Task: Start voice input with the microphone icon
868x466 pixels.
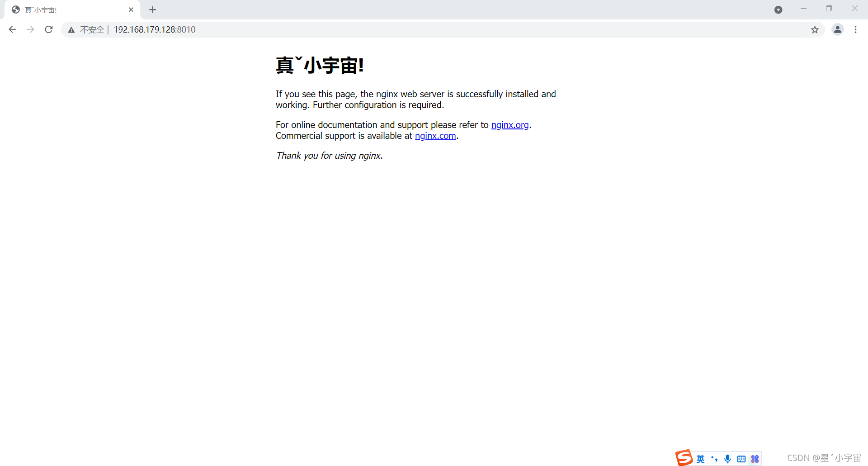Action: (x=727, y=459)
